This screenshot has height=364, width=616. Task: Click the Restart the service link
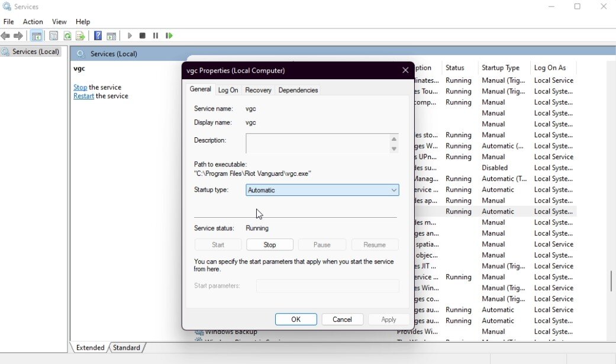point(83,96)
